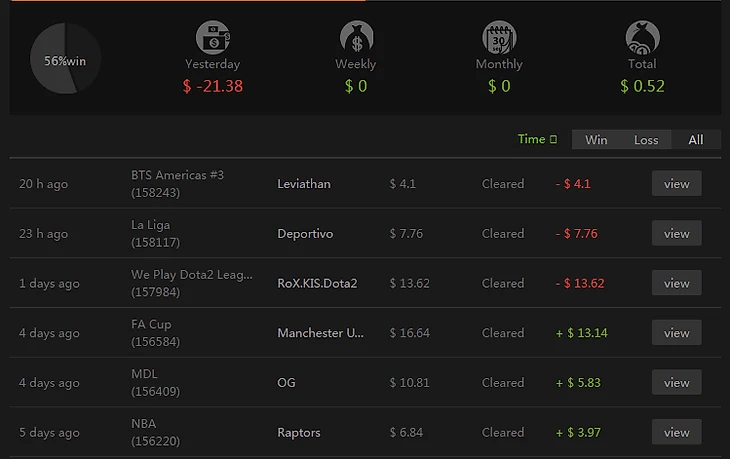Viewport: 730px width, 459px height.
Task: Click the - $ 13.62 loss amount
Action: 580,284
